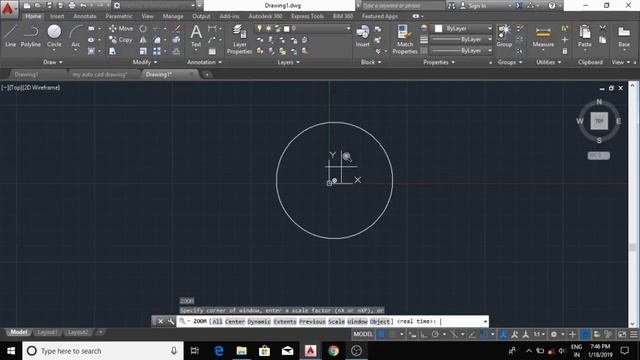Screen dimensions: 640x360
Task: Click the customize status bar menu icon
Action: pos(633,334)
